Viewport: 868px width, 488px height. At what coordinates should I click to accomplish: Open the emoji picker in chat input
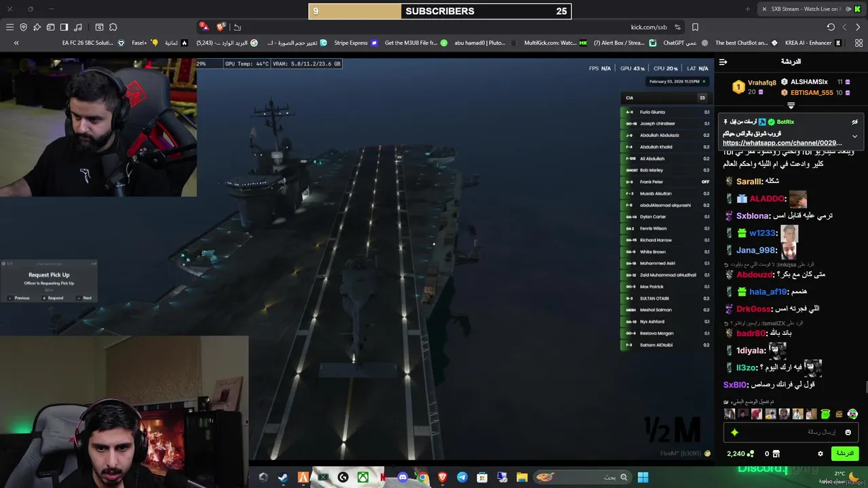point(848,432)
